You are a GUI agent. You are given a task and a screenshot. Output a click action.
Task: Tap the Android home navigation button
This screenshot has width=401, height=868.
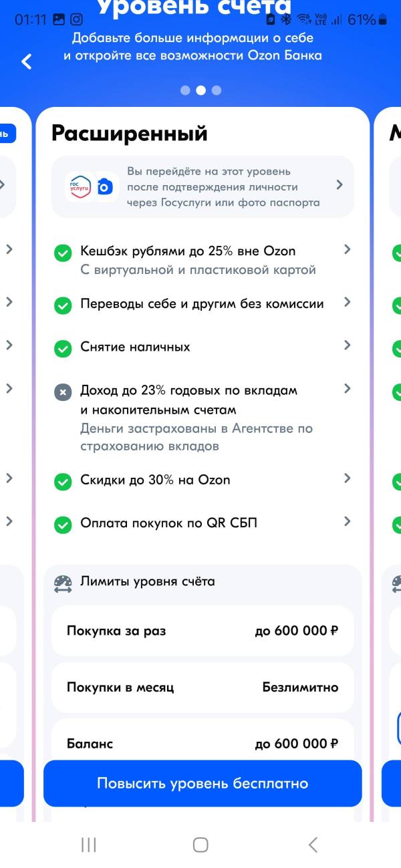coord(200,845)
